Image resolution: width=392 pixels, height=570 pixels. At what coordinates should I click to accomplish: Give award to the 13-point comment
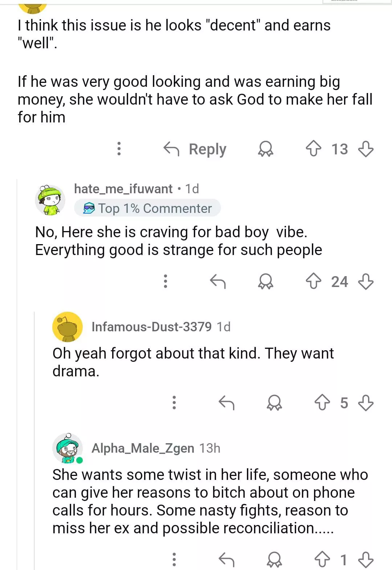[265, 149]
